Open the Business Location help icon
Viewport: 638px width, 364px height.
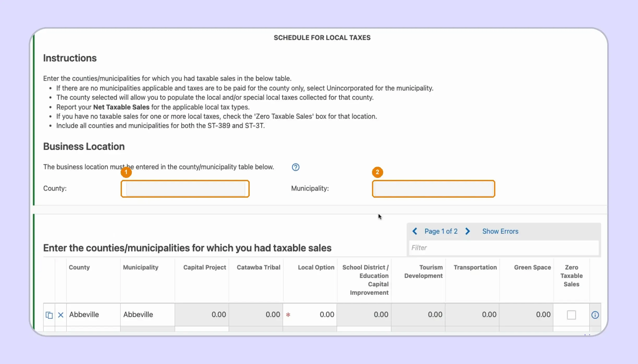(x=296, y=167)
